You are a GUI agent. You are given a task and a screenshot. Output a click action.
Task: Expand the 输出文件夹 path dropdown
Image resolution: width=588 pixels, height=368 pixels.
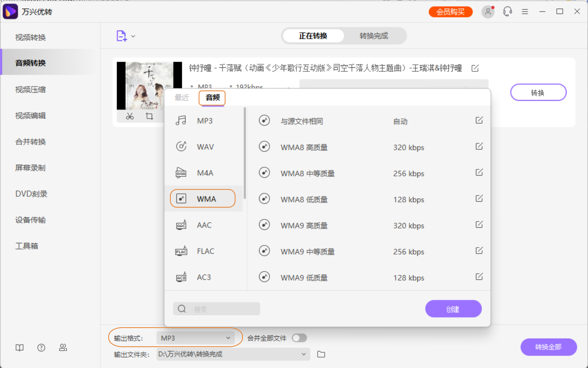[304, 354]
